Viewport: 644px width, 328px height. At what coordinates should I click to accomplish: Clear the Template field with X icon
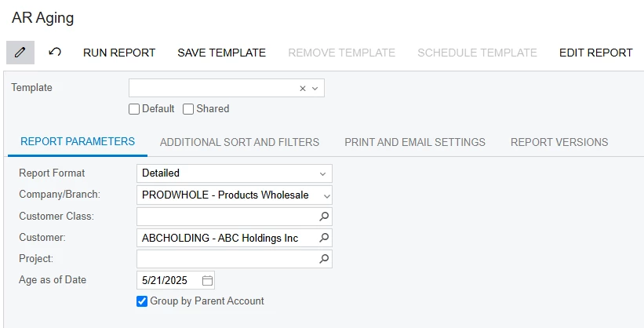click(x=303, y=89)
